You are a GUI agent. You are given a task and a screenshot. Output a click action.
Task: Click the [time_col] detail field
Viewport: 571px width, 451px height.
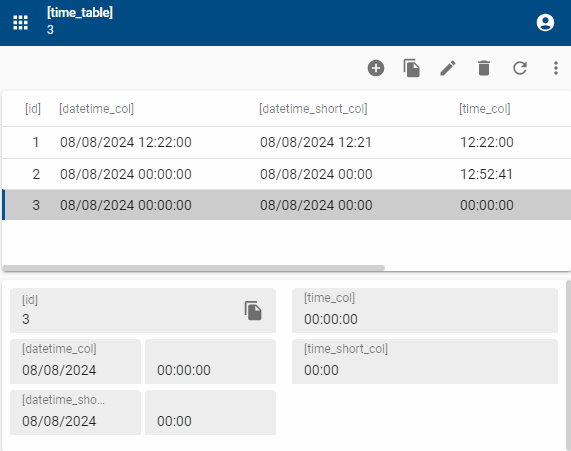click(x=425, y=310)
